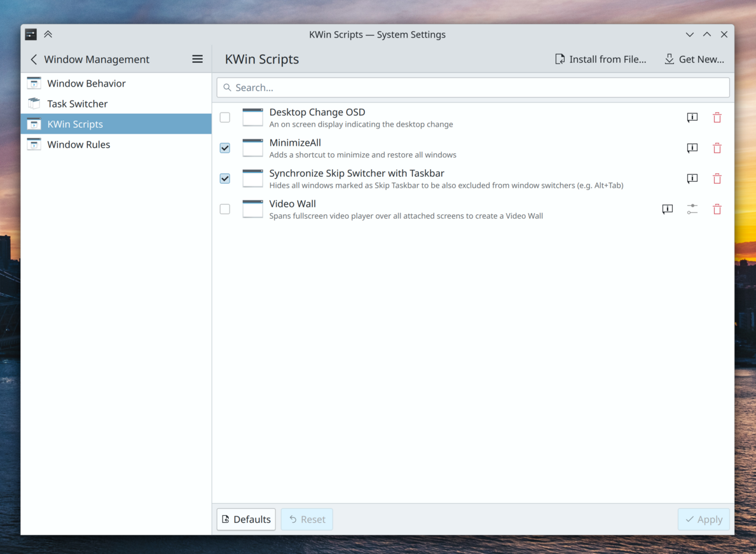Open info for Desktop Change OSD script
756x554 pixels.
tap(692, 118)
